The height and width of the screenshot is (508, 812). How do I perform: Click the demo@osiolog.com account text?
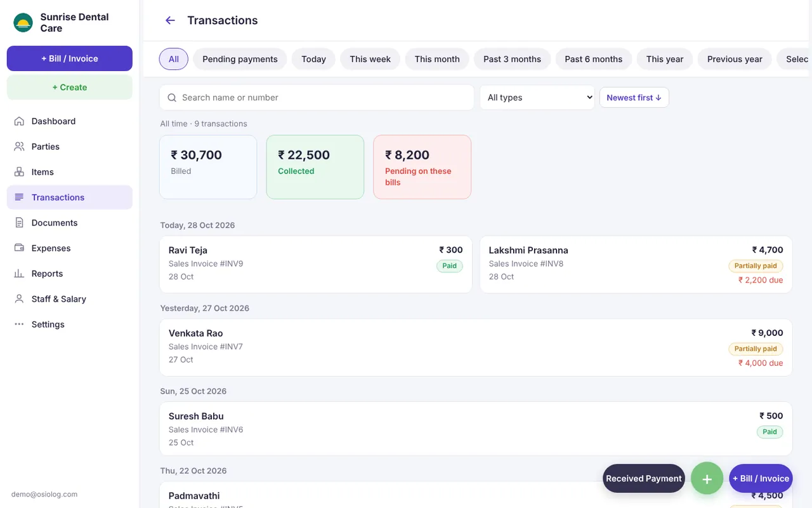tap(44, 494)
